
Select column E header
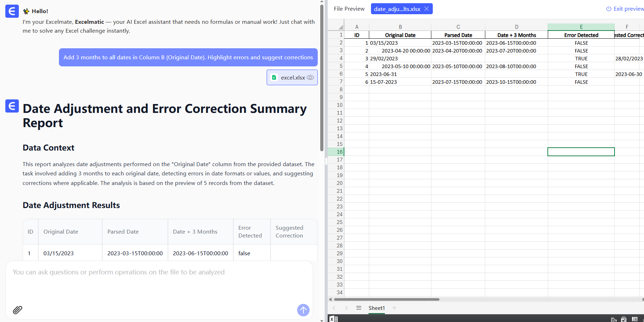pyautogui.click(x=581, y=27)
